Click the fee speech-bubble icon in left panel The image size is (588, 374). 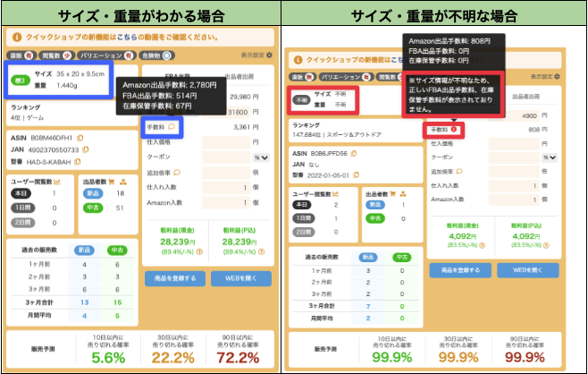pyautogui.click(x=172, y=127)
